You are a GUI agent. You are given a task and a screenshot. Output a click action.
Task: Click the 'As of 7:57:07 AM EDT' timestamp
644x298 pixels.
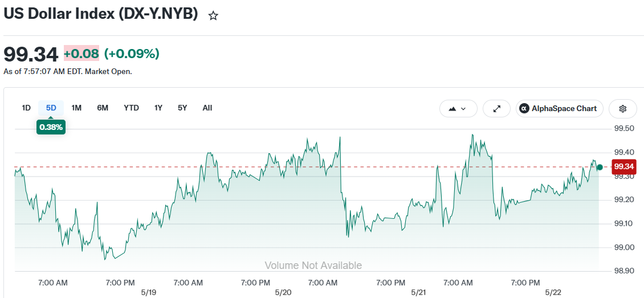click(x=68, y=71)
